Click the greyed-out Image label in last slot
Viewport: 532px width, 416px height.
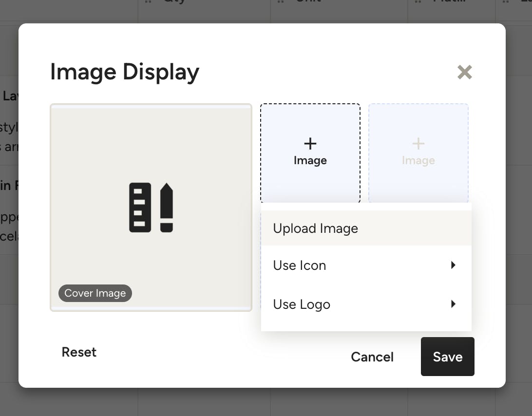pyautogui.click(x=418, y=161)
